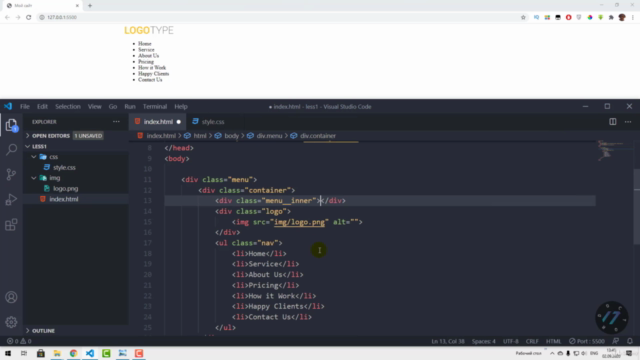Open the Extensions view

tap(11, 224)
